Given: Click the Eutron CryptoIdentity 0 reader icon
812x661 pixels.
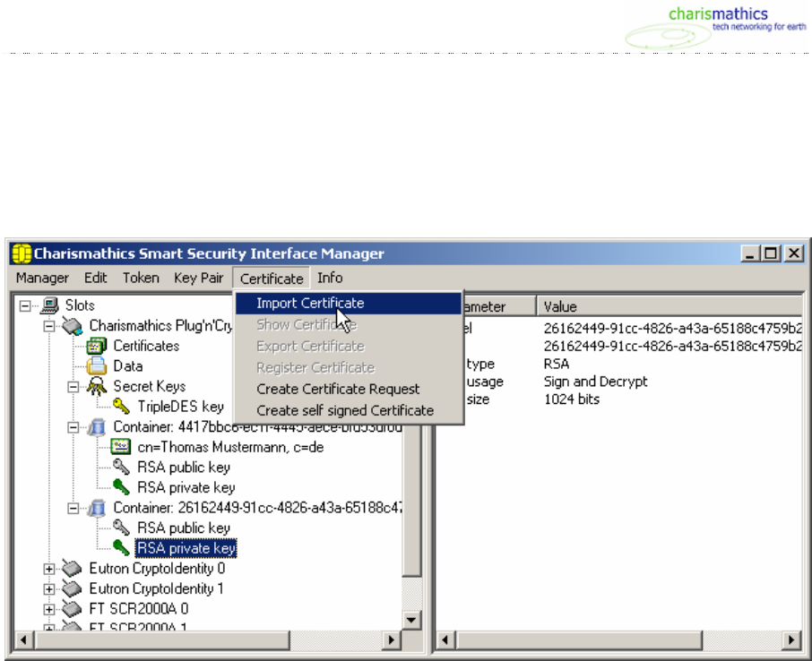Looking at the screenshot, I should pos(73,569).
